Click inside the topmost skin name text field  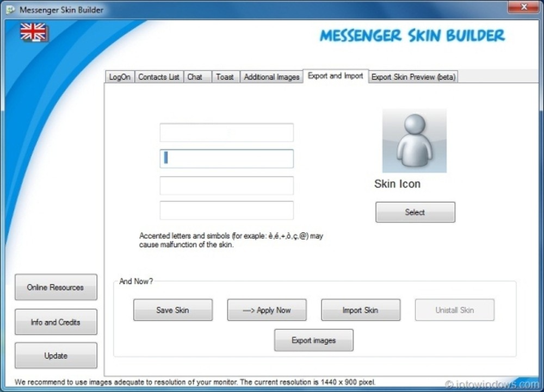(226, 132)
